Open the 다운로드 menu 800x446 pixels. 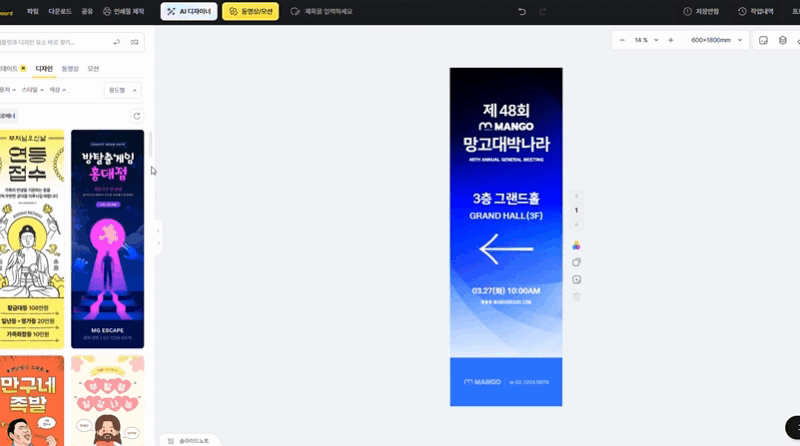[x=60, y=11]
